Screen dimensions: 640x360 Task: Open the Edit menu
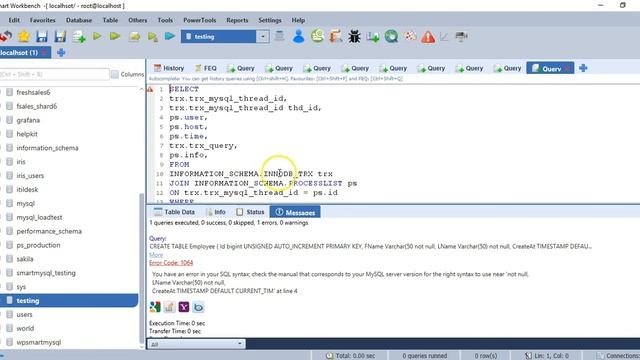[x=14, y=20]
